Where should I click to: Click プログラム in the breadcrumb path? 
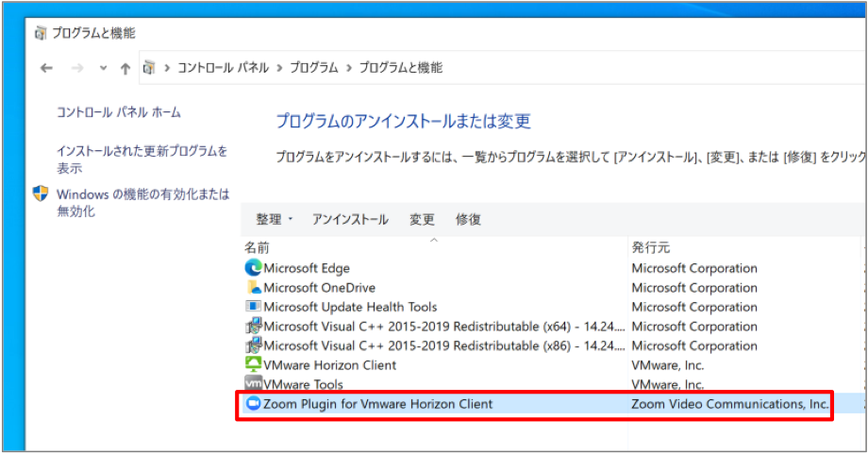pyautogui.click(x=314, y=68)
